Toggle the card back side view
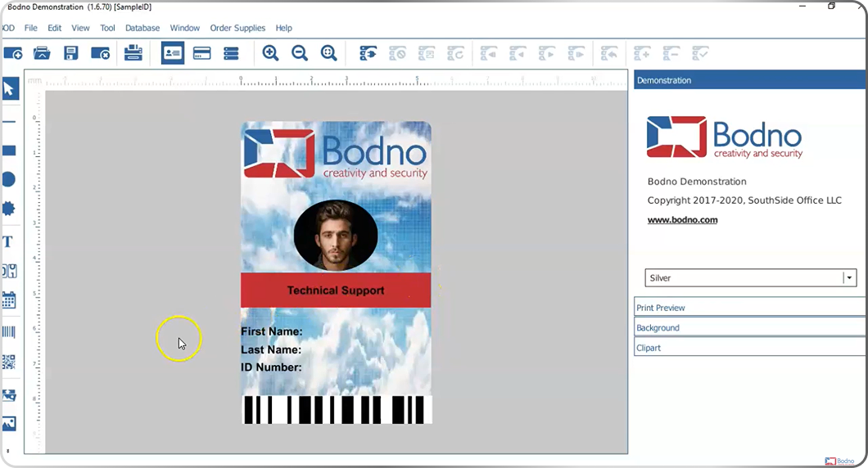Screen dimensions: 868x468 point(201,53)
